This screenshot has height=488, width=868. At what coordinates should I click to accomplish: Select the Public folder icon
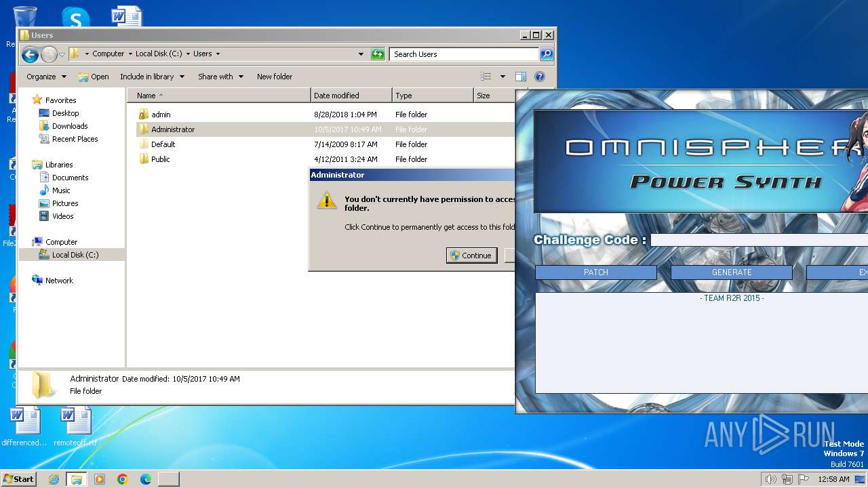[143, 159]
